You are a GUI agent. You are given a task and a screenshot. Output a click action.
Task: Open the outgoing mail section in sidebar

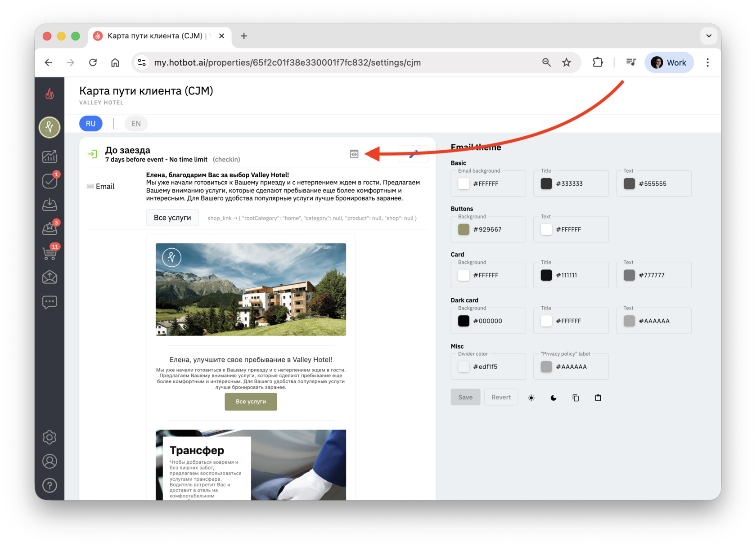[x=49, y=277]
